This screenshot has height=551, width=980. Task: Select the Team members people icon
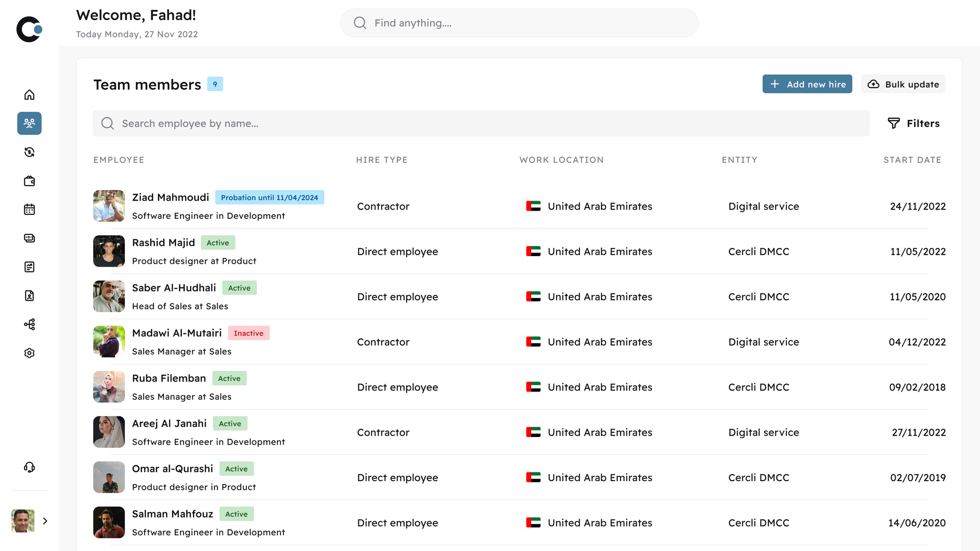29,124
